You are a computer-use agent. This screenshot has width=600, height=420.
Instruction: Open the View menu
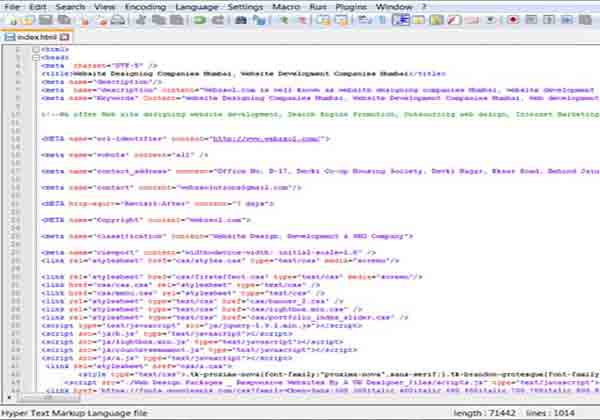(104, 7)
